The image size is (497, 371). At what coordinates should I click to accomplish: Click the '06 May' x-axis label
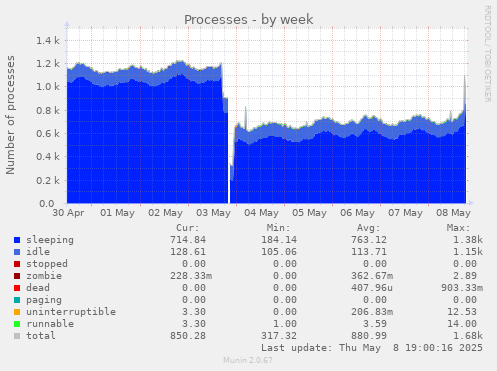point(357,213)
